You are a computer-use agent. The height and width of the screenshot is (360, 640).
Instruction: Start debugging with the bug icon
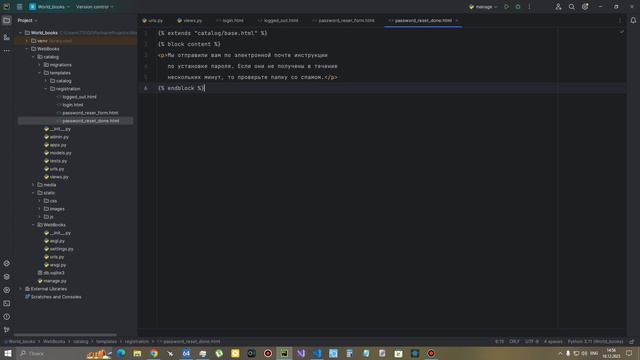pyautogui.click(x=518, y=7)
